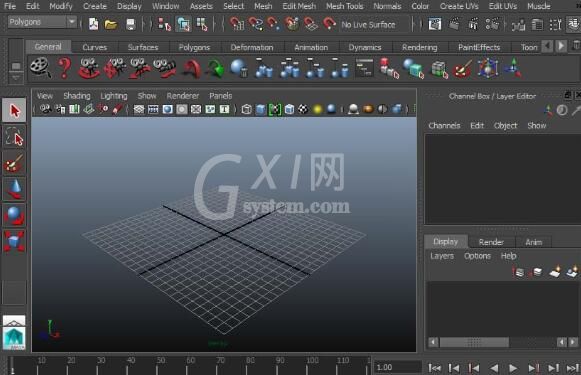581x375 pixels.
Task: Choose the Select Tool arrow
Action: tap(14, 110)
